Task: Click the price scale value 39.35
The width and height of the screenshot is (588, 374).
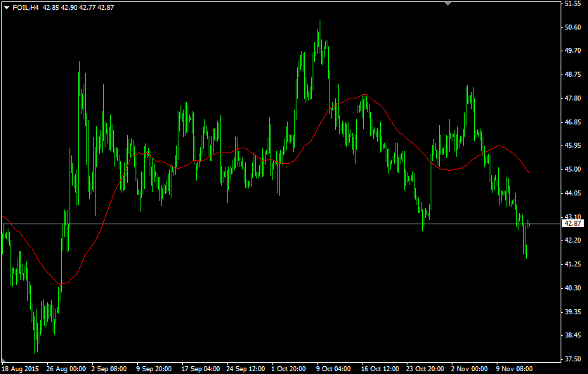Action: tap(573, 312)
